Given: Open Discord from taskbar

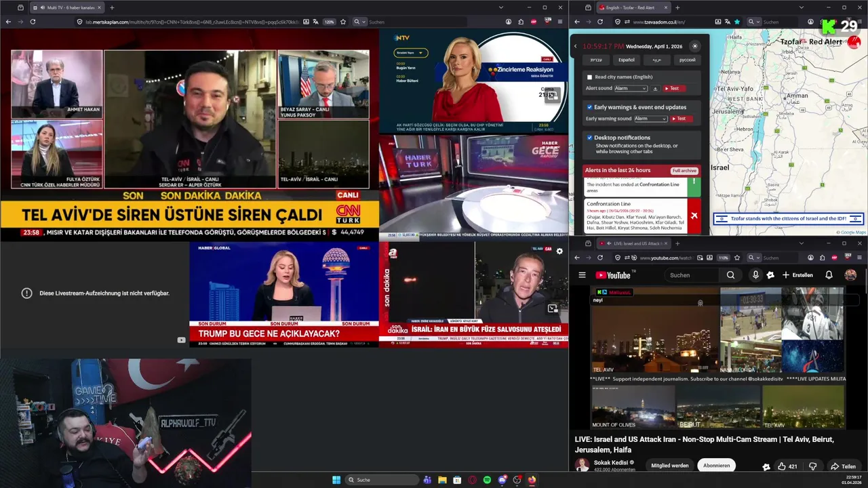Looking at the screenshot, I should 502,480.
